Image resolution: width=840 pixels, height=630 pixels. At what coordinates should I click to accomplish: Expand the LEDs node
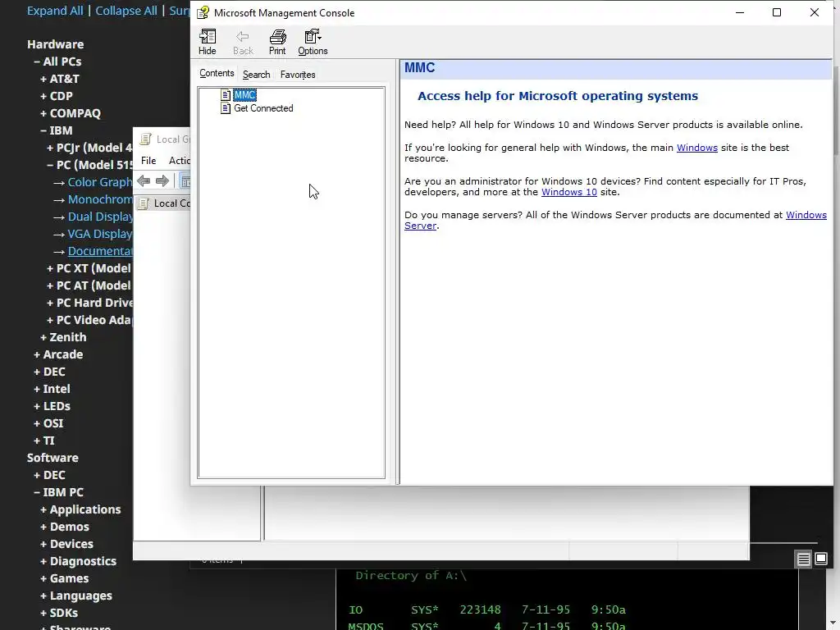(52, 406)
